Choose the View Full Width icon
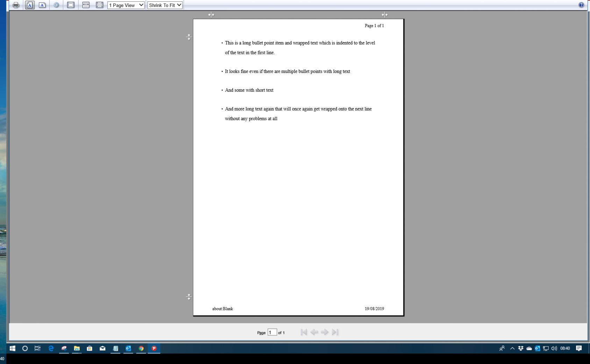Screen dimensions: 590x364 coord(86,5)
